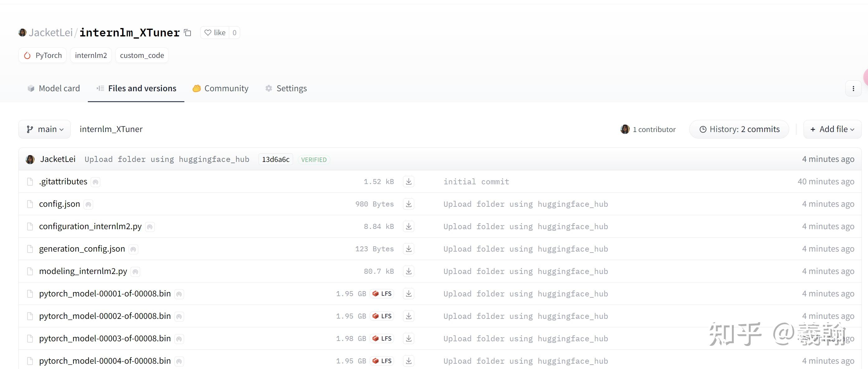View History: 2 commits
The height and width of the screenshot is (369, 868).
click(x=739, y=130)
